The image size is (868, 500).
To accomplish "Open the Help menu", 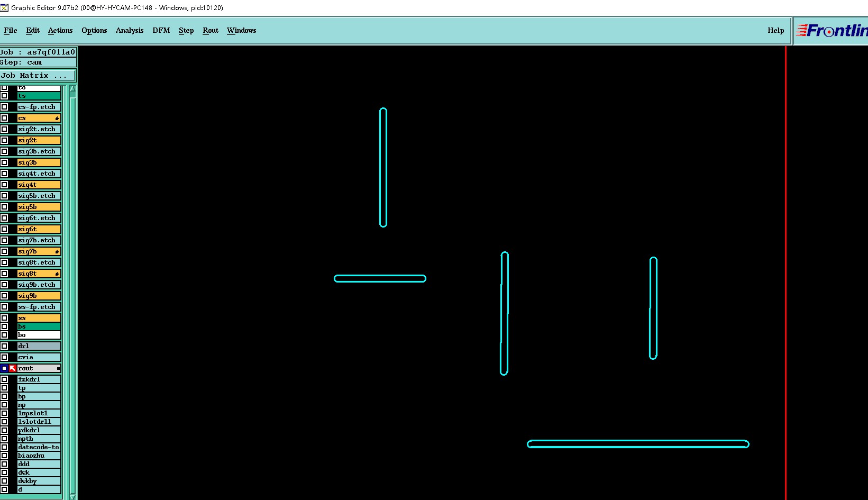I will (776, 30).
